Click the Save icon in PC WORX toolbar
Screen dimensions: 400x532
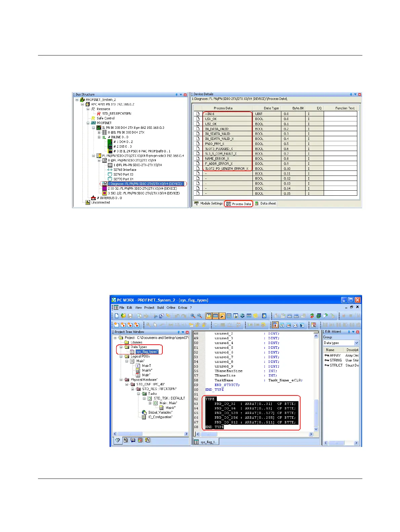click(x=130, y=316)
